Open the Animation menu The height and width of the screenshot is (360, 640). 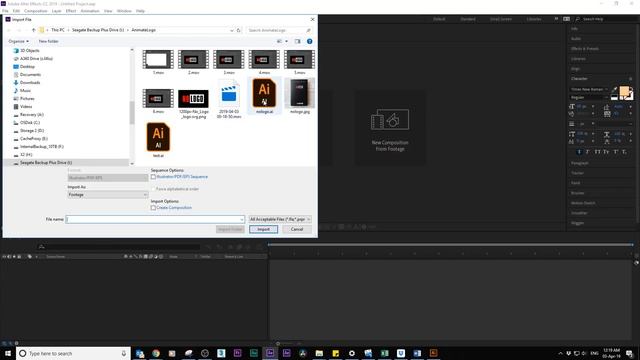point(90,11)
